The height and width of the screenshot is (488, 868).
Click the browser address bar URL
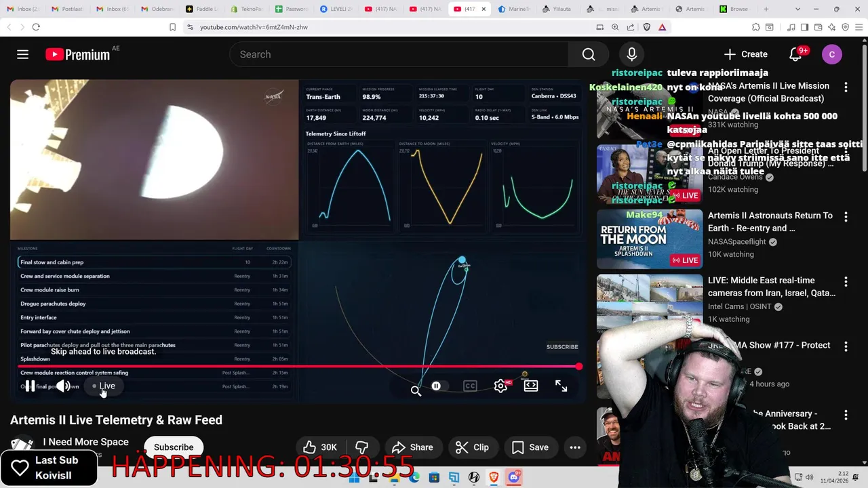point(254,27)
